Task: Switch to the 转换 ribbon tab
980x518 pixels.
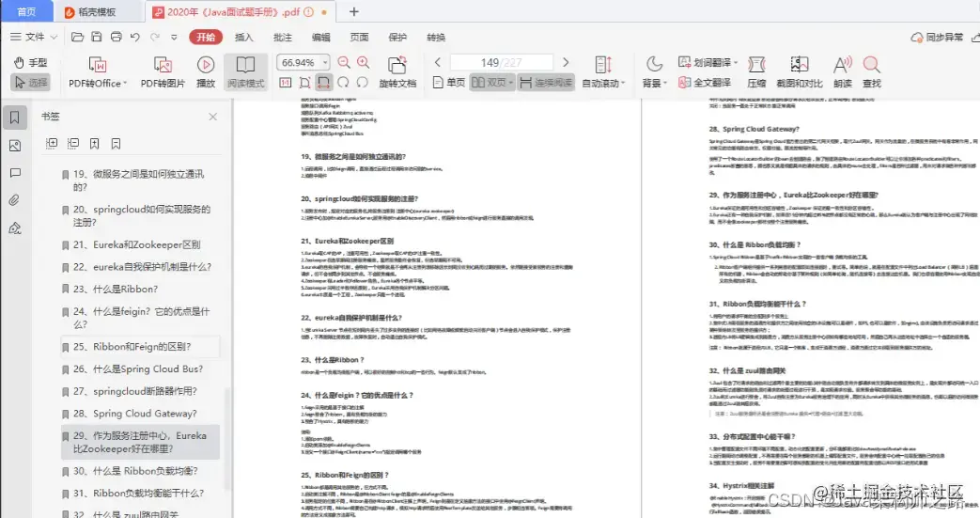Action: (x=436, y=38)
